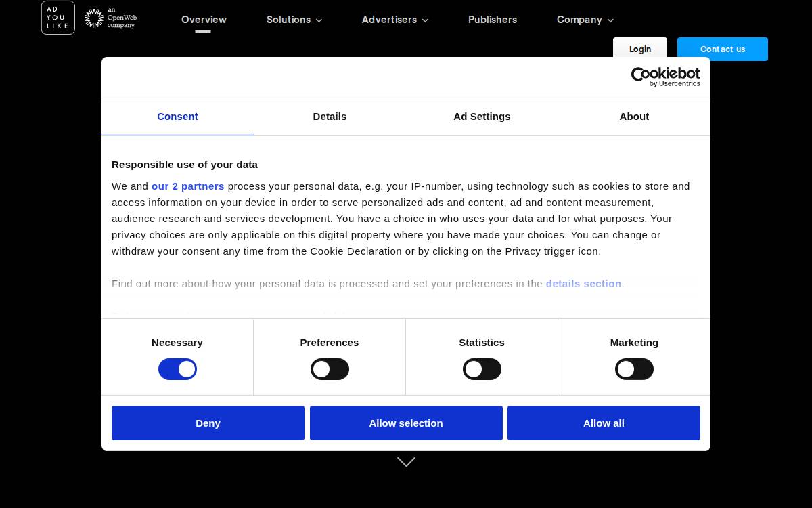Click the Deny button
Image resolution: width=812 pixels, height=508 pixels.
(208, 423)
